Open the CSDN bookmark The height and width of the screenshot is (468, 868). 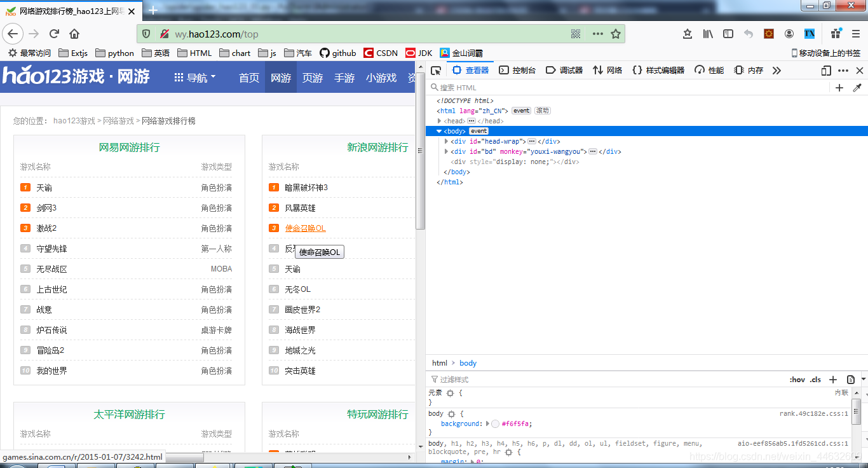point(381,53)
